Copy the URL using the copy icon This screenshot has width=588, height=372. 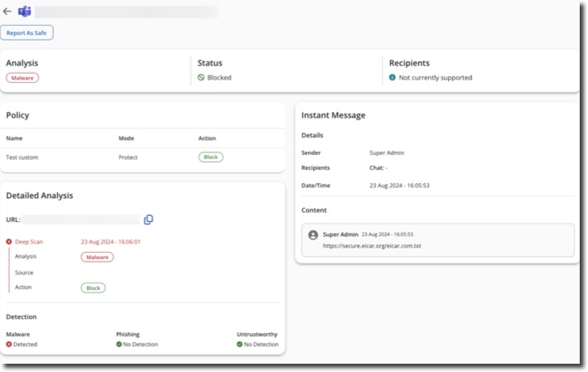[x=149, y=220]
